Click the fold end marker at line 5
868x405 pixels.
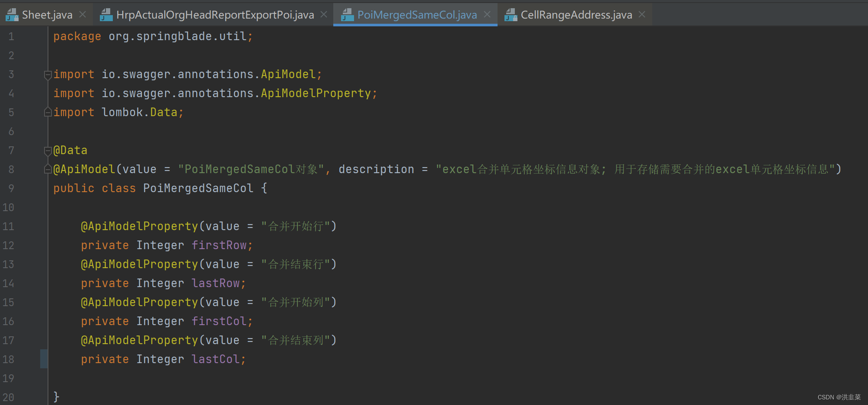pyautogui.click(x=48, y=112)
